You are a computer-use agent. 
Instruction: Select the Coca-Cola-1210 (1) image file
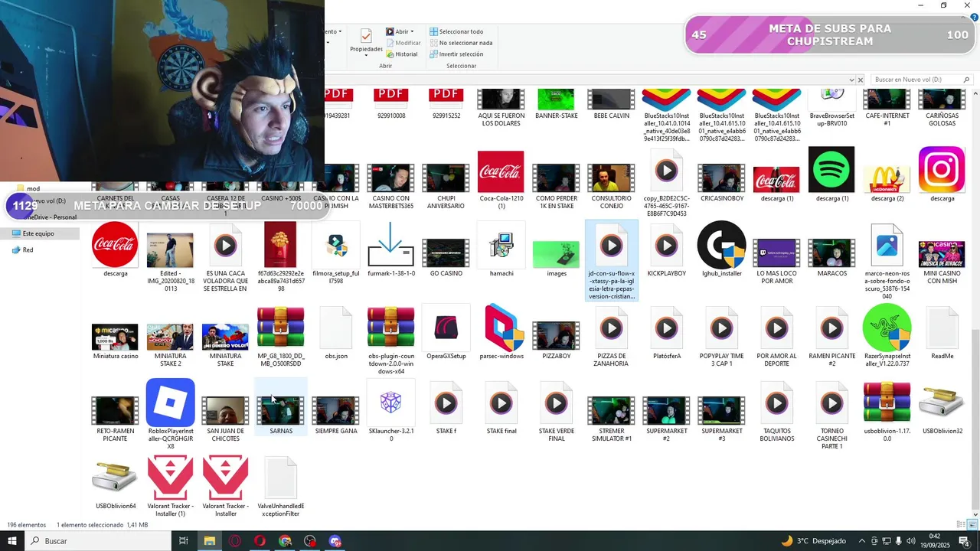pos(501,171)
